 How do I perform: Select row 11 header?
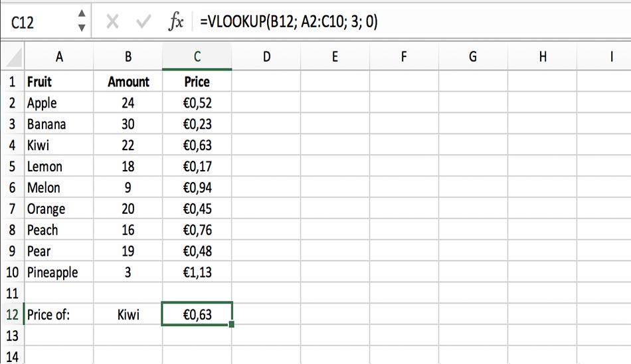(13, 294)
